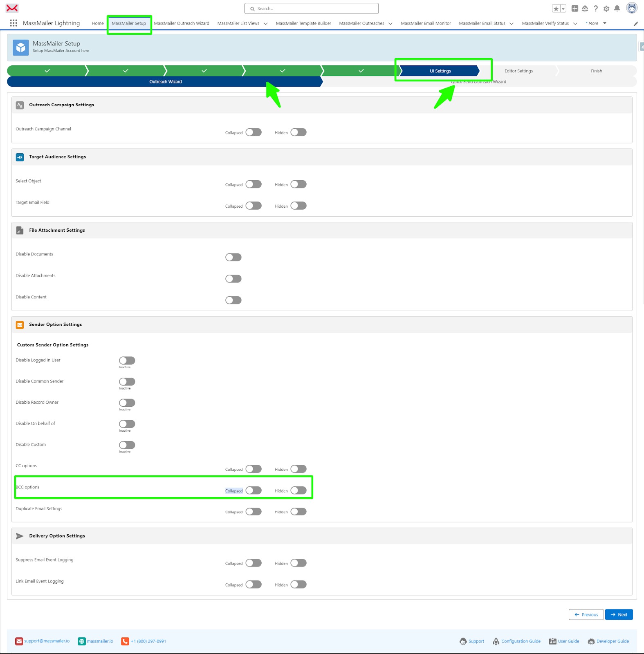Click the Sender Option Settings envelope icon

click(20, 325)
